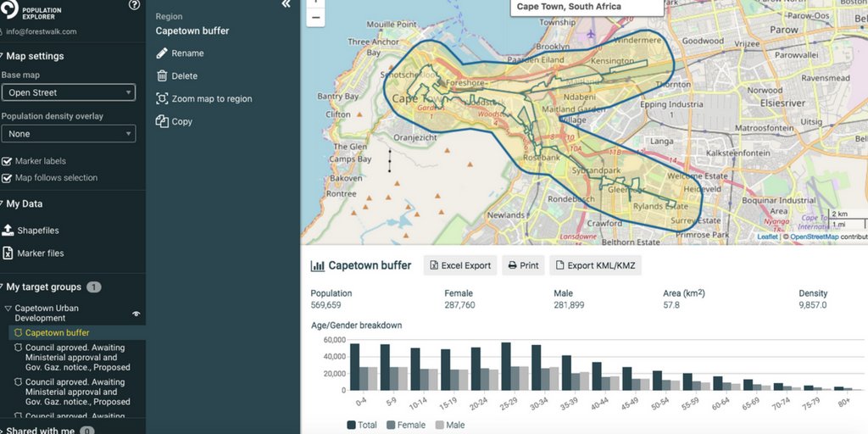Select Zoom map to region option
The width and height of the screenshot is (868, 434).
tap(212, 98)
